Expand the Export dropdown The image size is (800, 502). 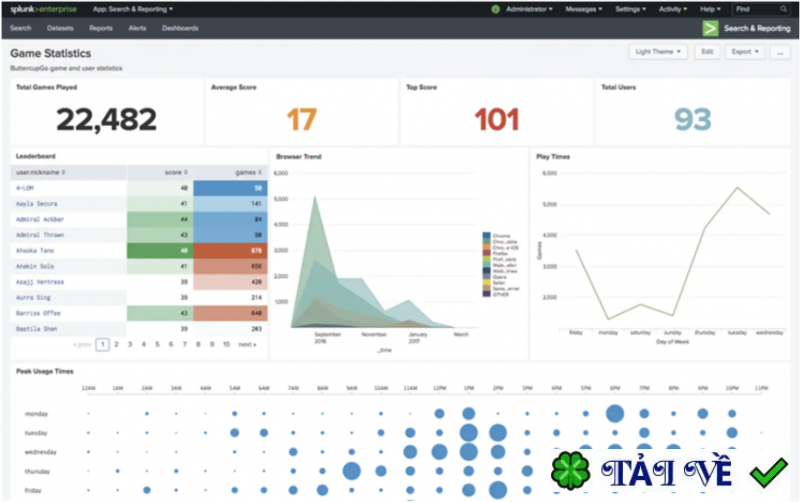click(x=744, y=52)
